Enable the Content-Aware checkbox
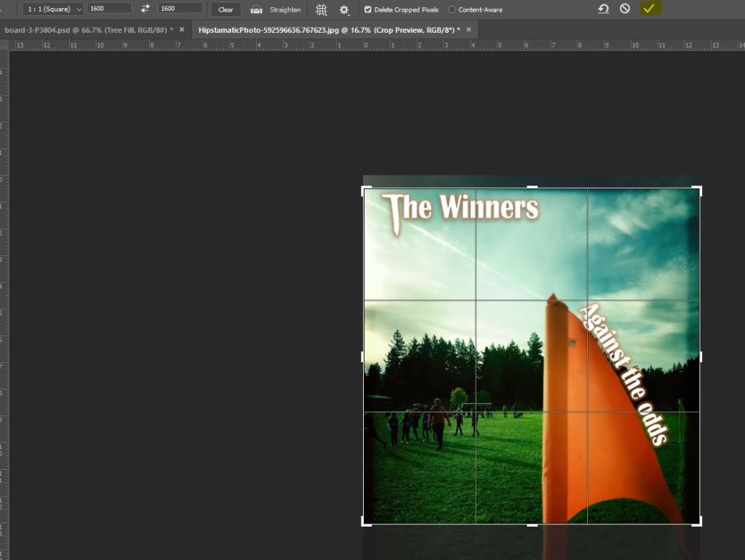 click(452, 9)
